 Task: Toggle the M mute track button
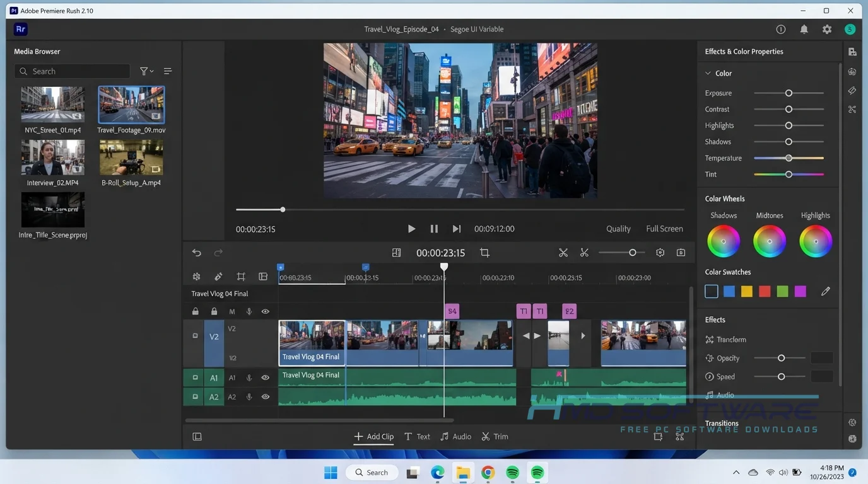coord(232,311)
